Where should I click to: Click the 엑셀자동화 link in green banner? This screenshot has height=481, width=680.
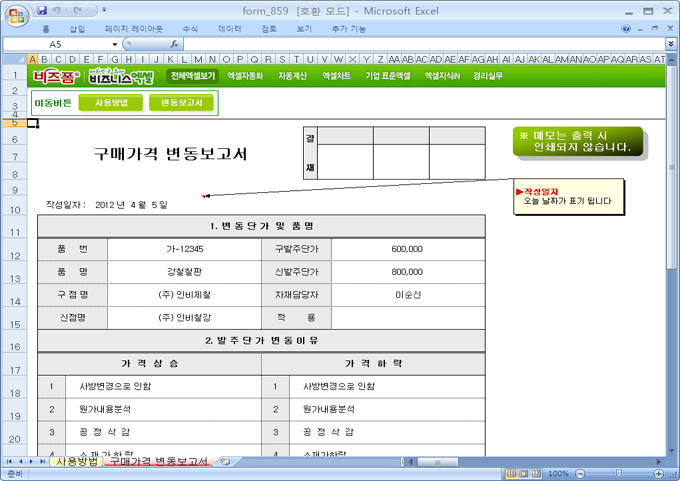click(x=245, y=75)
